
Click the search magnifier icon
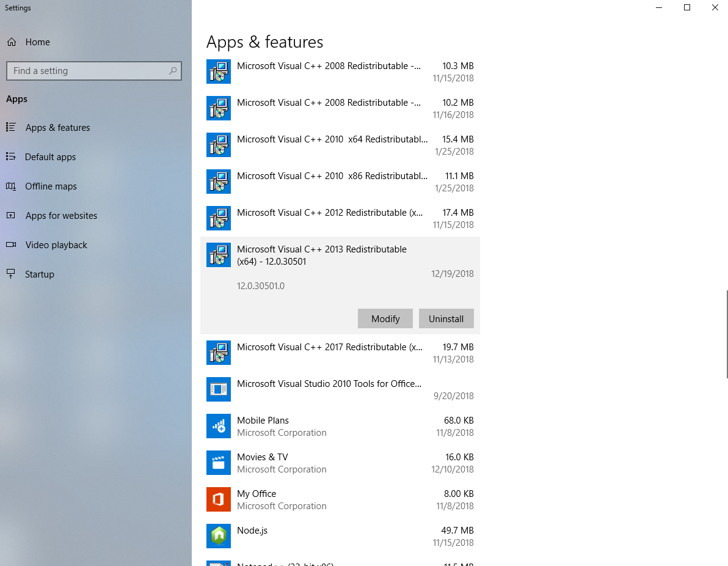point(173,71)
